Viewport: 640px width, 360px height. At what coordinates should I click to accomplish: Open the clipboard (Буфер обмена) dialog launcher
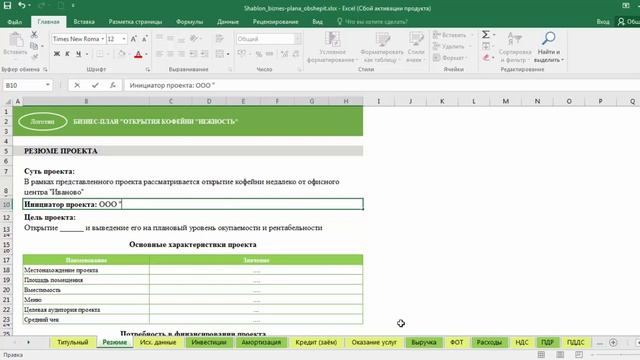(45, 70)
